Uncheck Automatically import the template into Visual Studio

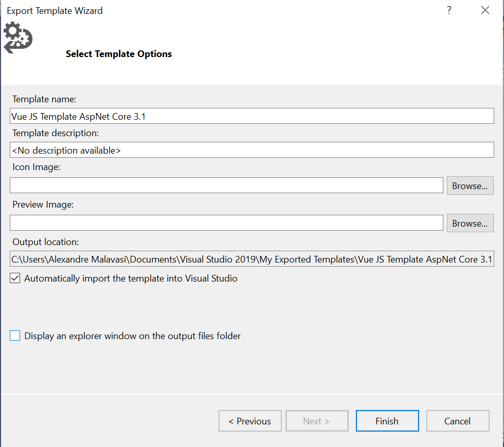coord(15,278)
